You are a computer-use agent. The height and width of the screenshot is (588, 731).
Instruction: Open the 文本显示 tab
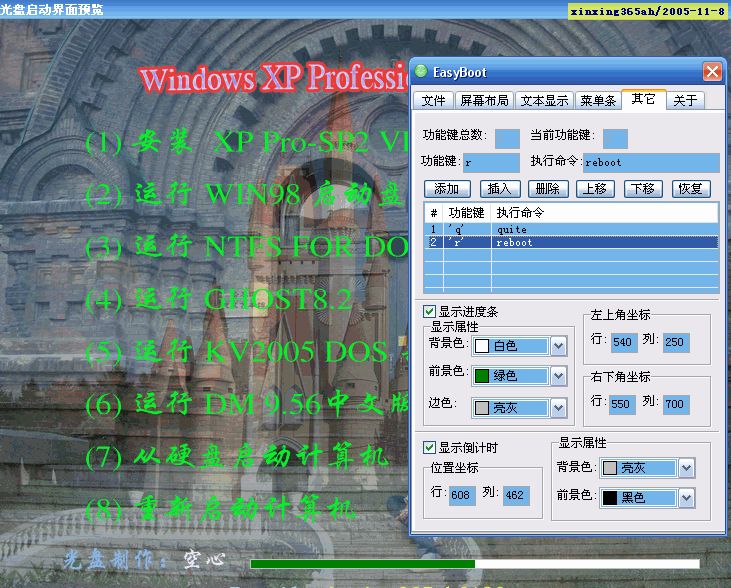(x=545, y=100)
